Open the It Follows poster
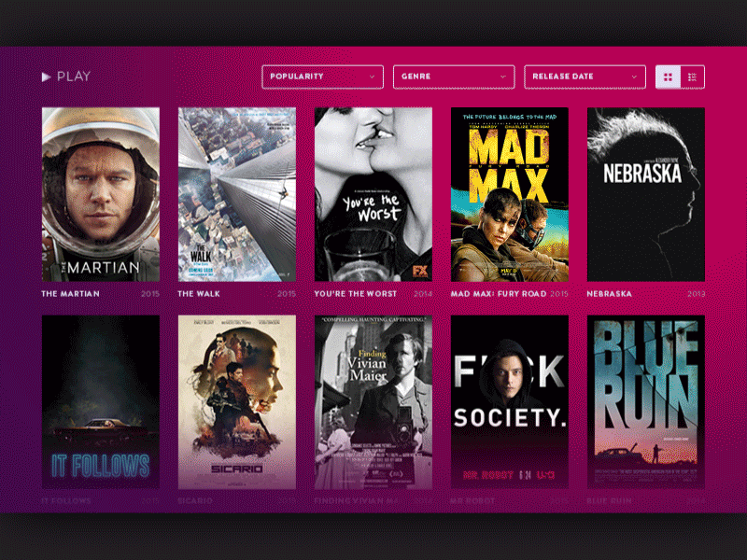This screenshot has height=560, width=747. (101, 402)
